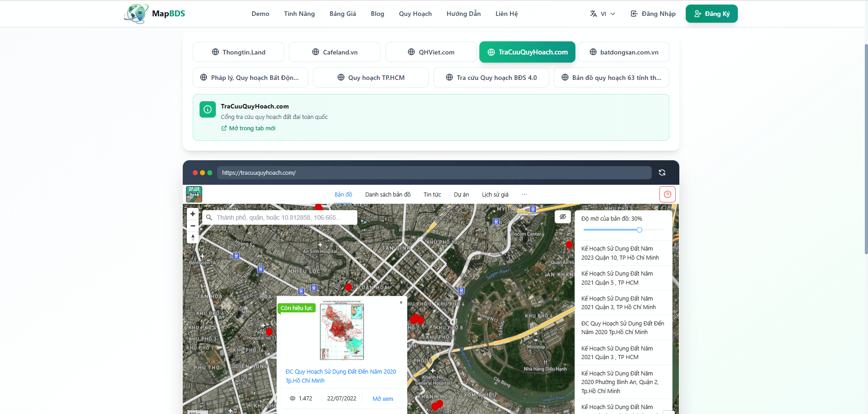
Task: Open Kế Hoạch 2021 Quận 3, TP Hồ Chí Minh
Action: pyautogui.click(x=623, y=303)
